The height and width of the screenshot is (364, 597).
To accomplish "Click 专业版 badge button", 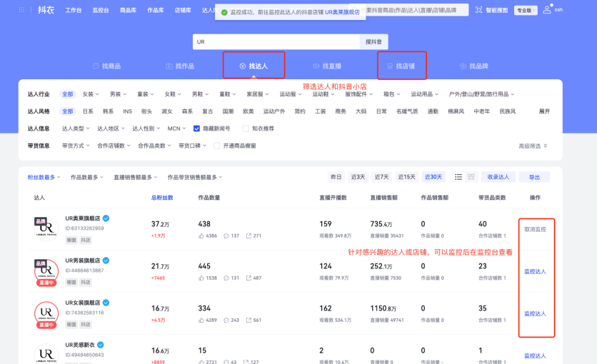I will pos(526,10).
